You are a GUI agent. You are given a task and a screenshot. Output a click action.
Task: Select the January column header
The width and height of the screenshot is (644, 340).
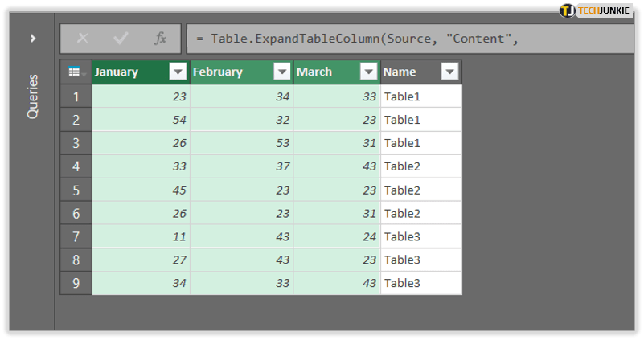(x=129, y=72)
